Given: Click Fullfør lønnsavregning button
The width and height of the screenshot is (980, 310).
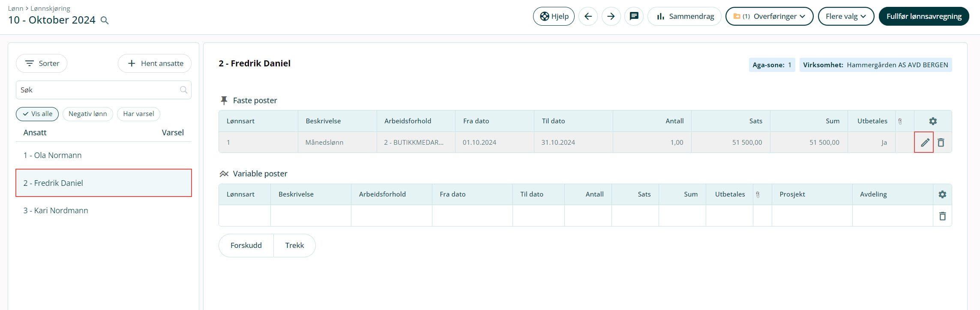Looking at the screenshot, I should coord(924,16).
